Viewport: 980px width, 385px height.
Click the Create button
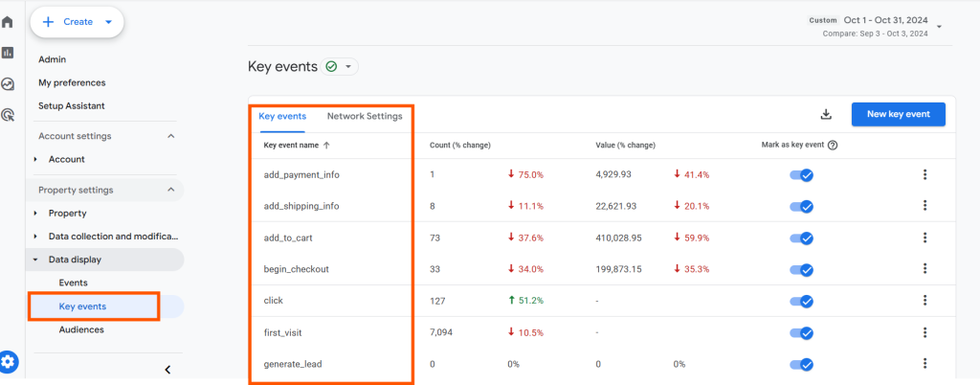(x=77, y=21)
